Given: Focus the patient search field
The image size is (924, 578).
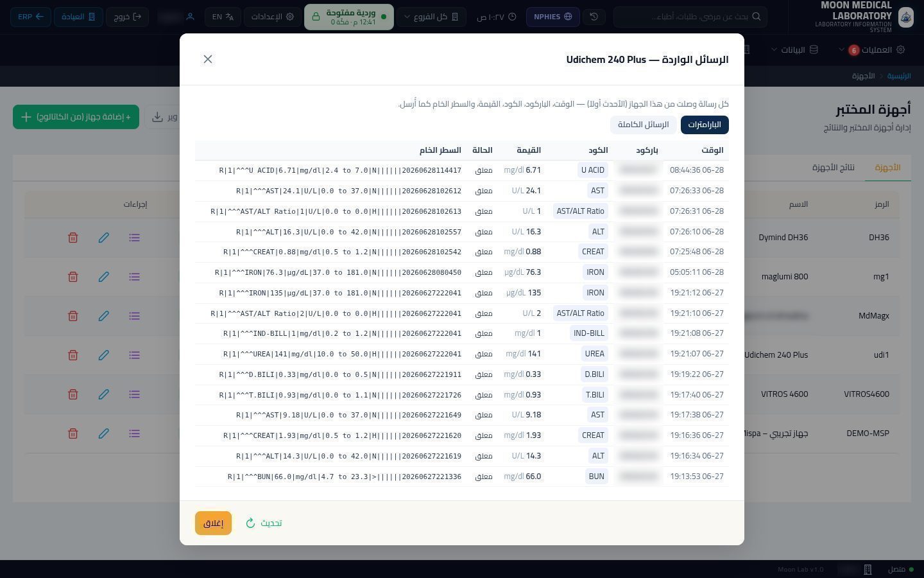Looking at the screenshot, I should click(690, 17).
